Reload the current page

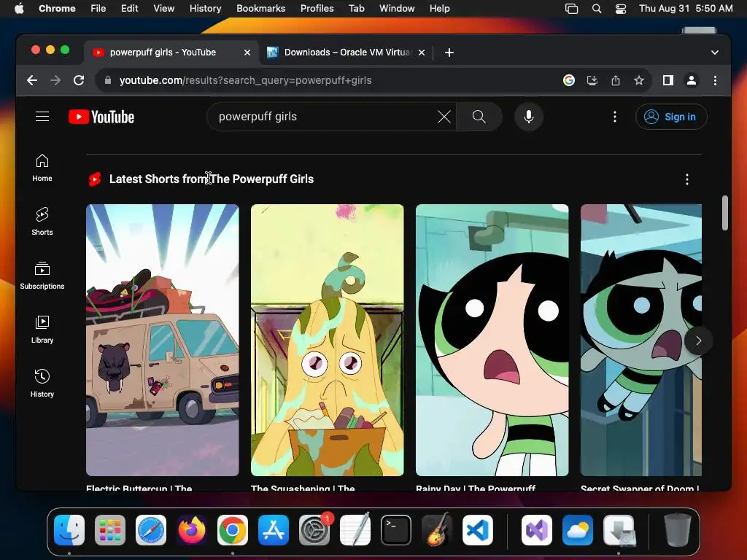[79, 80]
